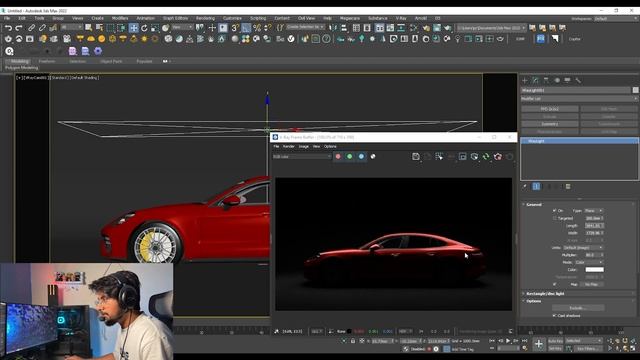Click into the Multiplier value field

click(x=592, y=255)
